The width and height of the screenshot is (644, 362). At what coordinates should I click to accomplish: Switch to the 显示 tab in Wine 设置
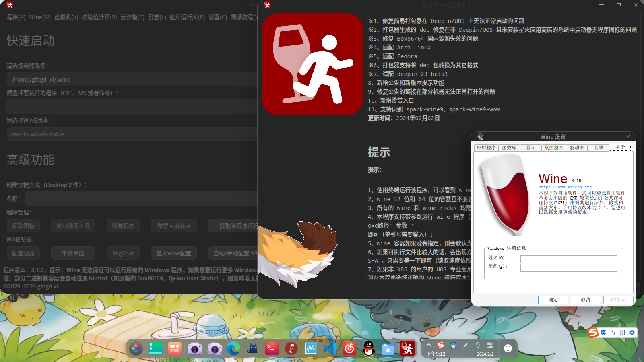tap(531, 148)
